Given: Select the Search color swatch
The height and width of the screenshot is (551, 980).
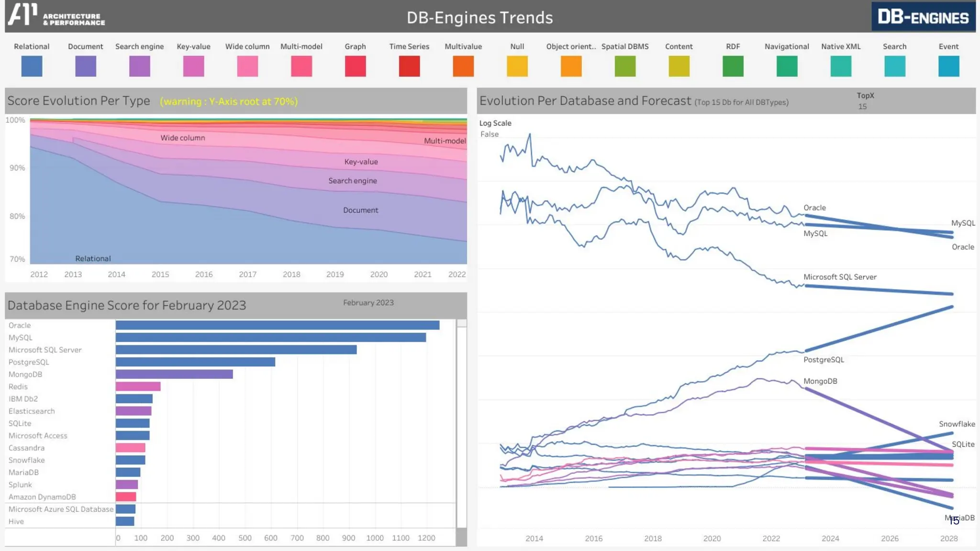Looking at the screenshot, I should coord(895,66).
